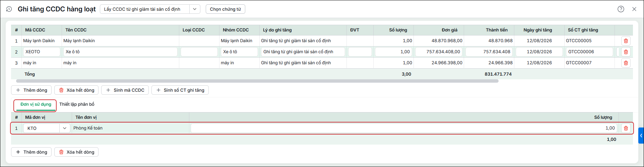Delete the XEOTO row with trash icon
644x167 pixels.
tap(626, 52)
